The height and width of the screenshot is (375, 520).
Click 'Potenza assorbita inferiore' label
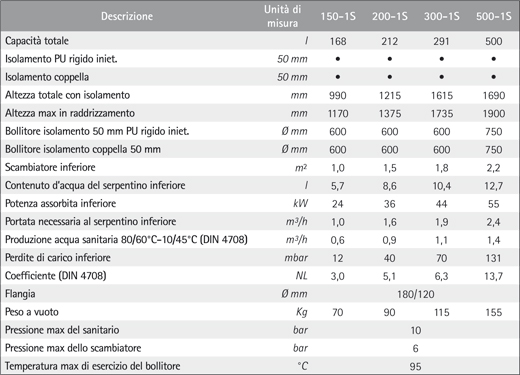click(x=60, y=203)
